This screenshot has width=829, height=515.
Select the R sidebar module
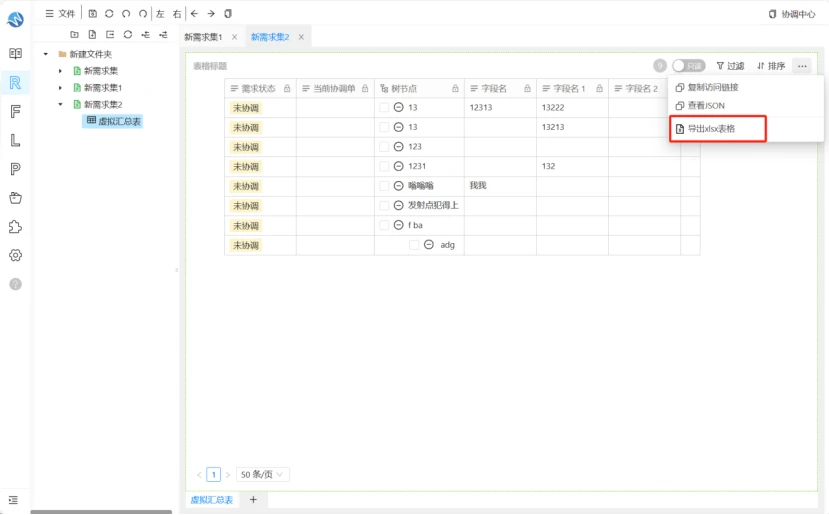click(x=15, y=82)
